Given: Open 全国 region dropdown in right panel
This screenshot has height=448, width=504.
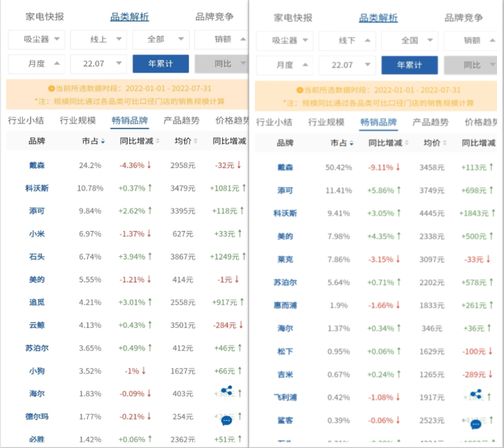Looking at the screenshot, I should [409, 40].
